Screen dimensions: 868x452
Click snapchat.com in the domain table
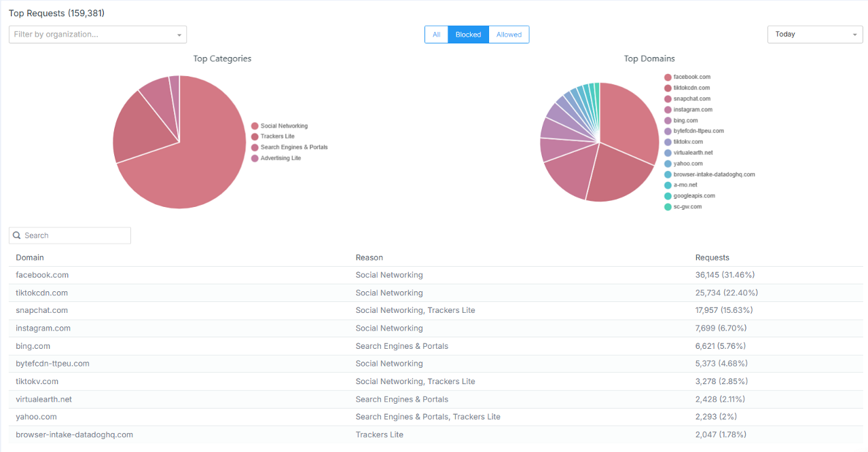[x=42, y=311]
